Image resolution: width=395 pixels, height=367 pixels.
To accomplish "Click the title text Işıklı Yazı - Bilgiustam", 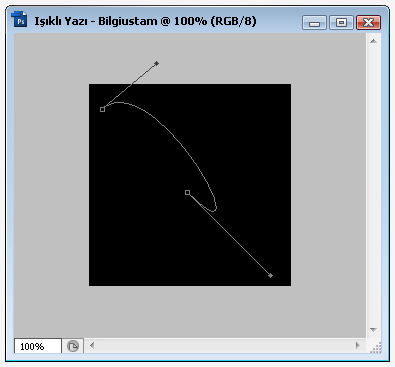I will tap(96, 22).
